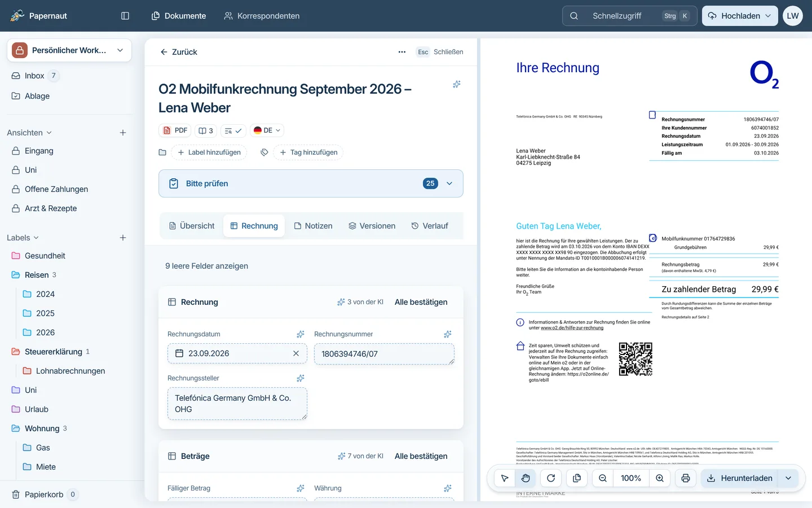Click the PDF file type badge

pos(175,130)
